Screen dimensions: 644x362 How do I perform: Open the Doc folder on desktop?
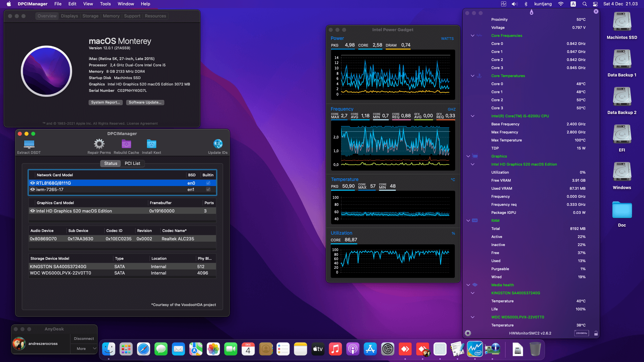(x=622, y=210)
